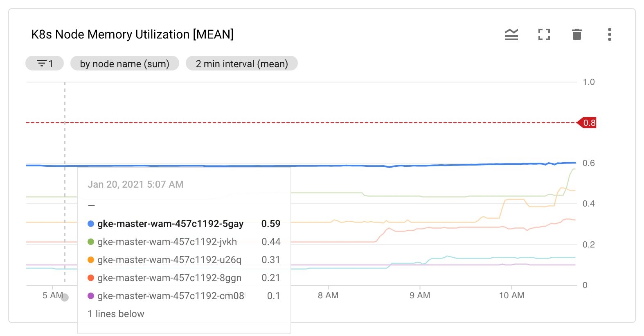Viewport: 644px width, 336px height.
Task: Click the 9 AM x-axis label
Action: coord(420,295)
